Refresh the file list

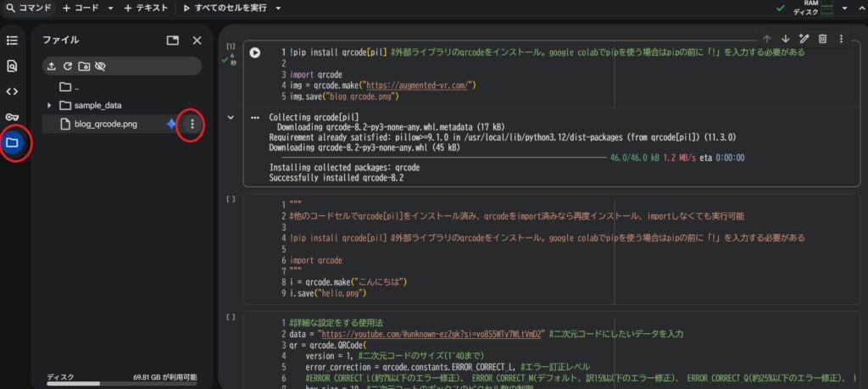tap(68, 66)
